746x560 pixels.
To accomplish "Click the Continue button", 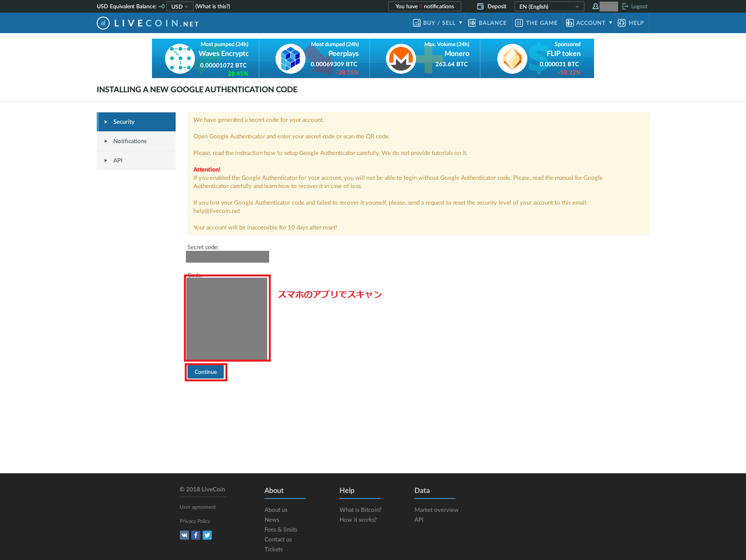I will pos(206,372).
